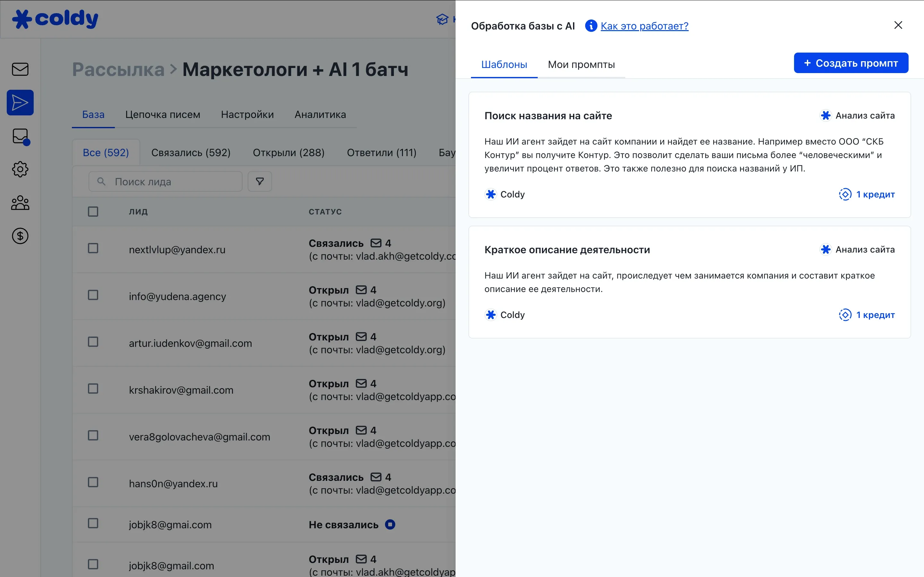
Task: Open the inbox sidebar icon with notification dot
Action: coord(20,136)
